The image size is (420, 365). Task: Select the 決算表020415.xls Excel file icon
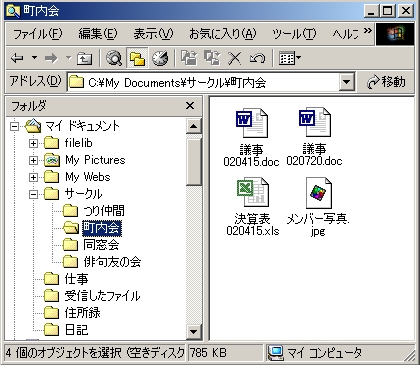pos(252,192)
